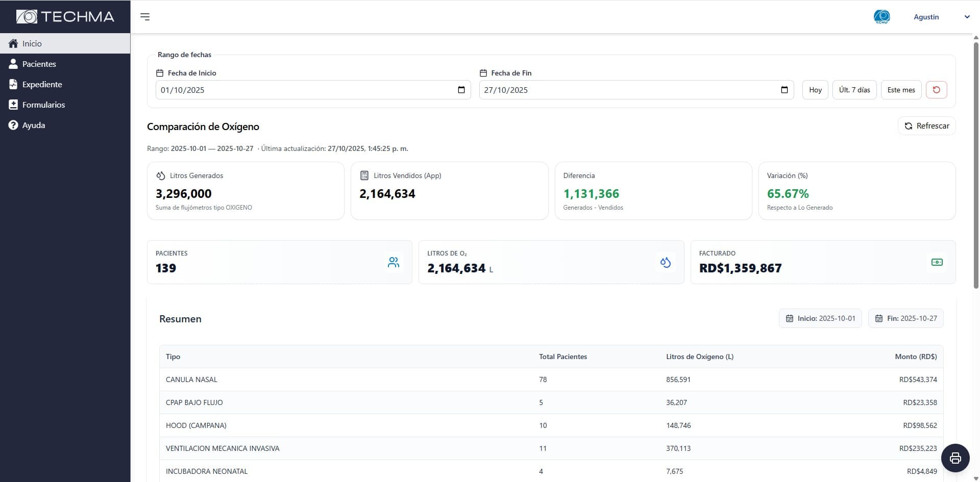Click the page vertical scrollbar

976,163
